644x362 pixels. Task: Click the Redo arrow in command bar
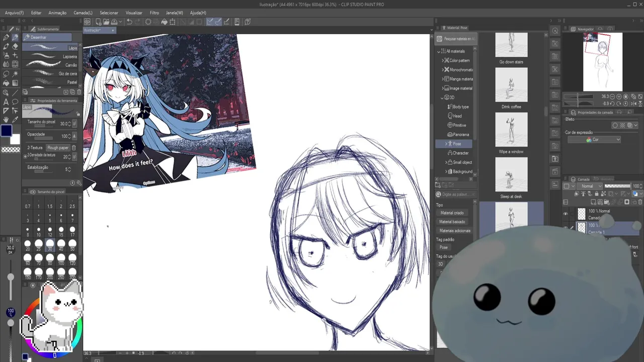(138, 22)
